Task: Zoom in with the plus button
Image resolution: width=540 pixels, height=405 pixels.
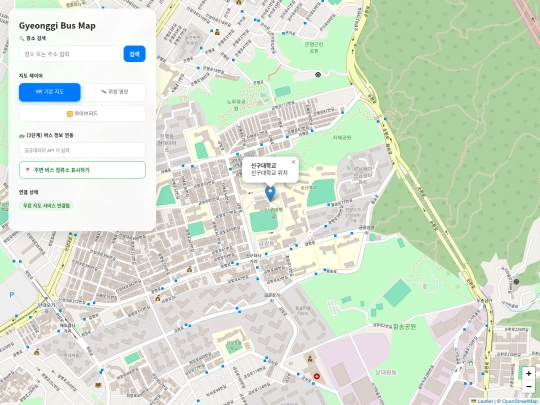Action: point(528,374)
